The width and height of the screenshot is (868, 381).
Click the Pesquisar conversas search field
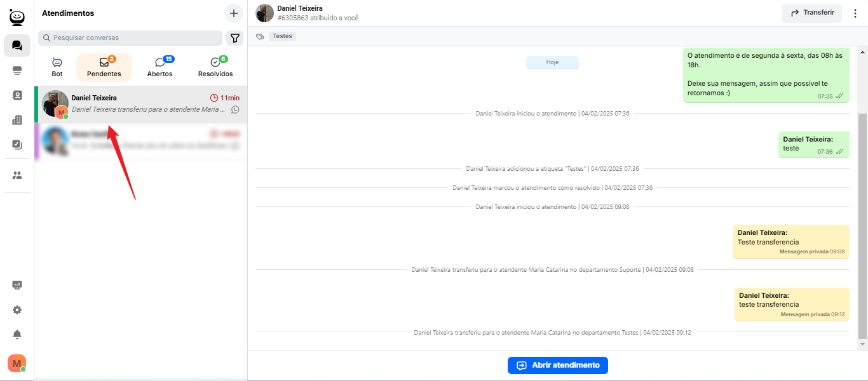[130, 38]
